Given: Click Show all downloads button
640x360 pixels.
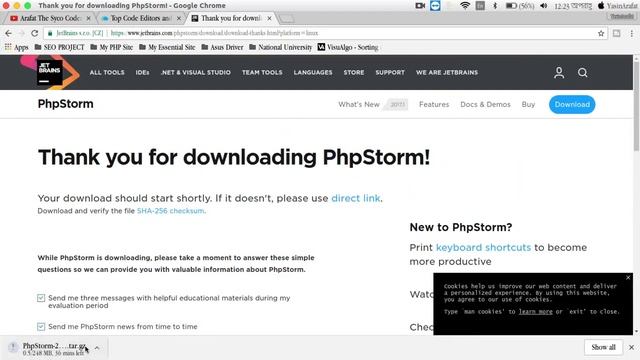Looking at the screenshot, I should (x=603, y=347).
